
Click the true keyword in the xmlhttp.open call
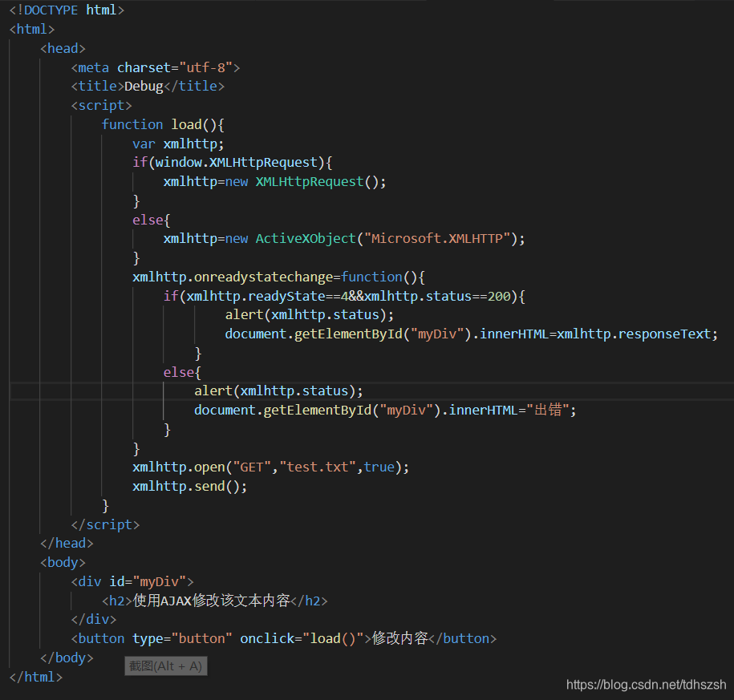tap(379, 467)
